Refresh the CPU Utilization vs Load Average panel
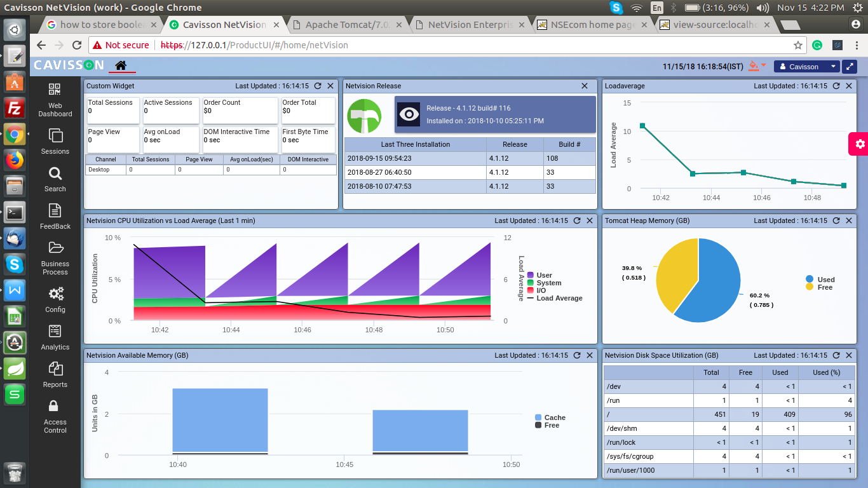Screen dimensions: 868x488 point(577,220)
